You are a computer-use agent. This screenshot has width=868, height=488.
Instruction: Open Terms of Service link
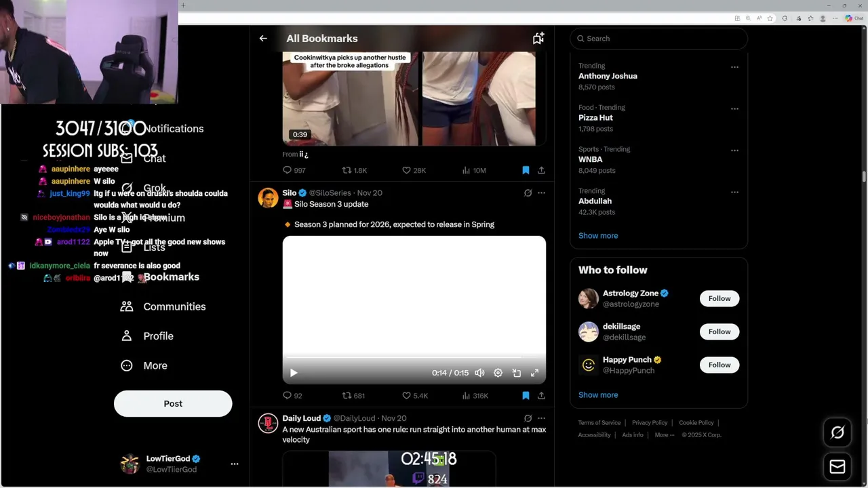tap(599, 423)
